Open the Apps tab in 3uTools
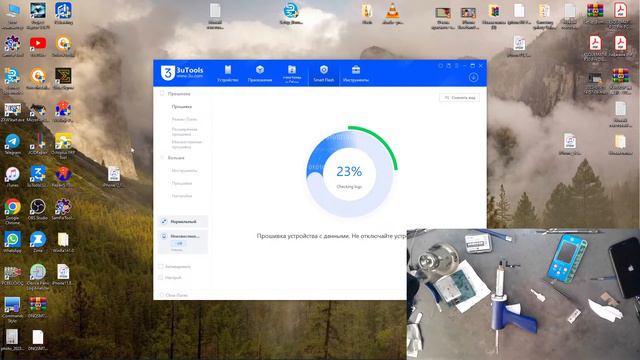 click(x=260, y=74)
